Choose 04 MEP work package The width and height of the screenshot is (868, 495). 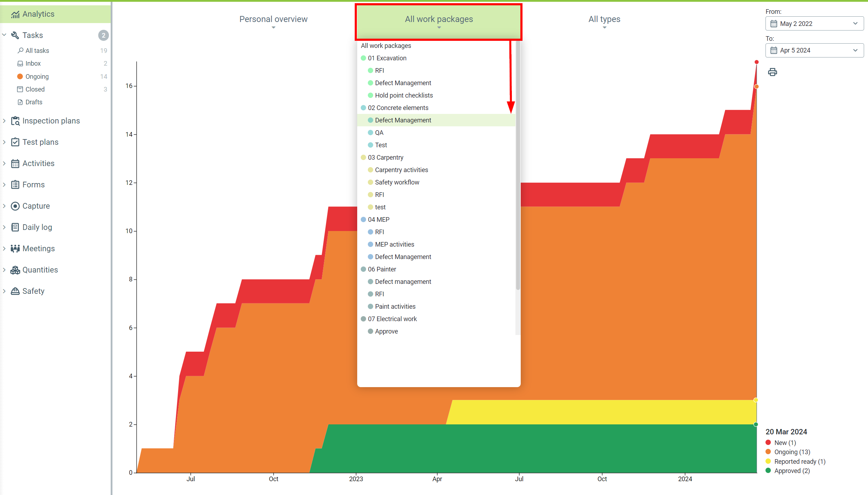[378, 220]
